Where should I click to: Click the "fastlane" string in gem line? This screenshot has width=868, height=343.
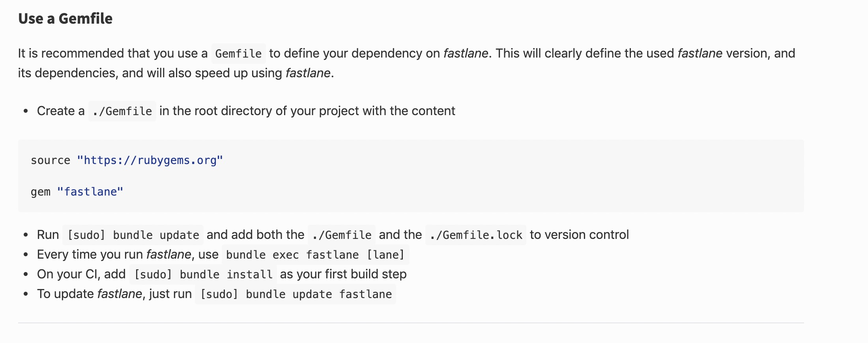coord(90,192)
